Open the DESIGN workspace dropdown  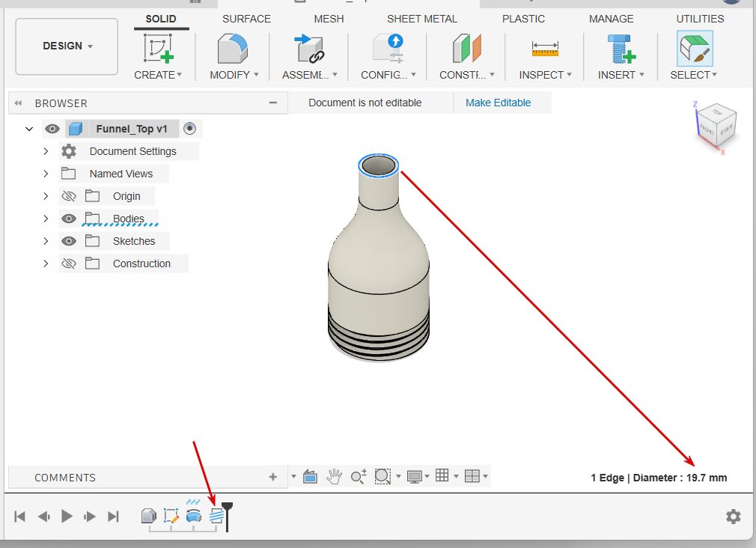(x=67, y=46)
